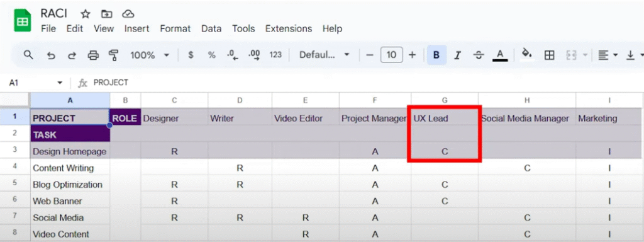Star the RACI document
The width and height of the screenshot is (644, 242).
[x=85, y=14]
